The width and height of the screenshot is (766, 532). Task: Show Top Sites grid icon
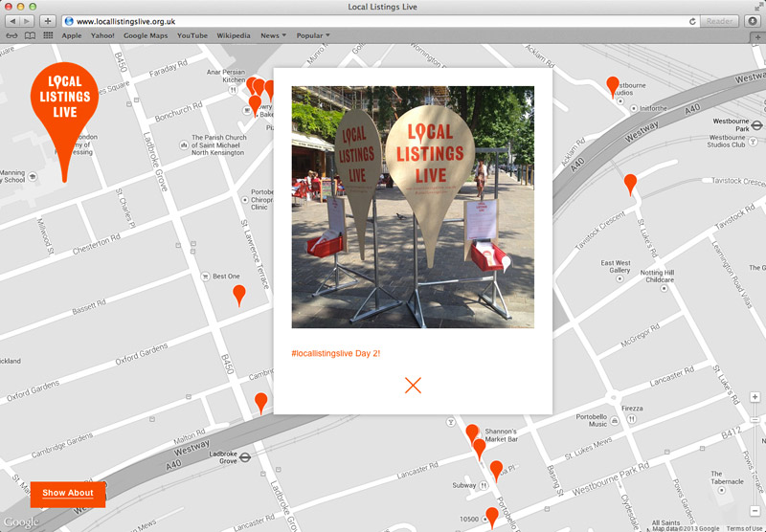tap(48, 35)
